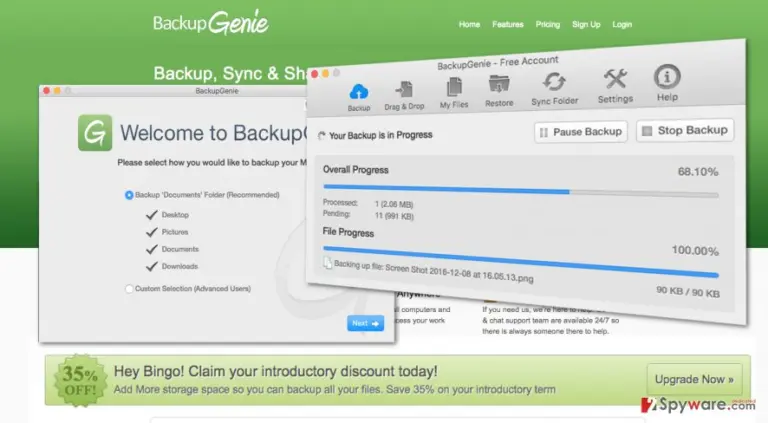The image size is (768, 423).
Task: Minimize the BackupGenie Free Account window
Action: 325,73
